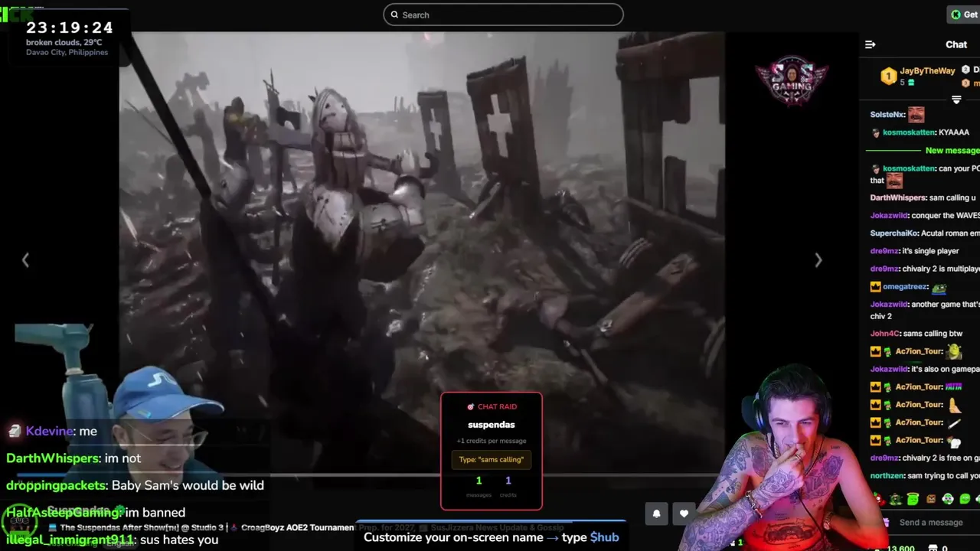This screenshot has width=980, height=551.
Task: Open the SolsteNx username in chat
Action: click(x=887, y=115)
